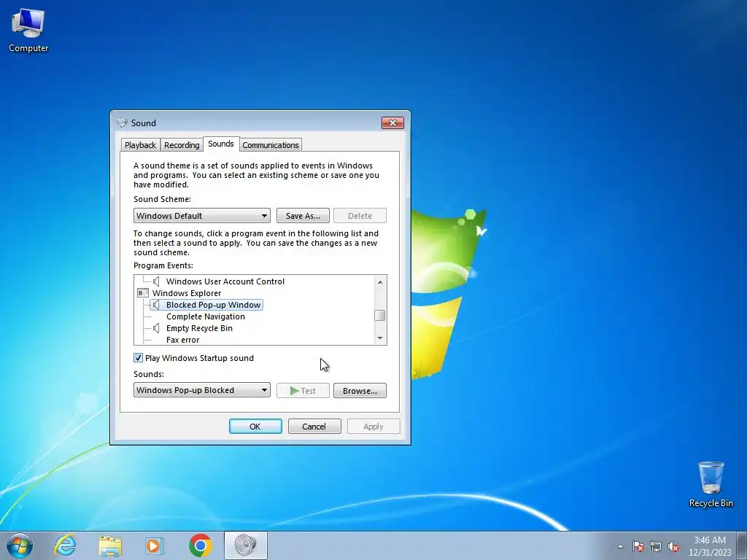
Task: Click the Sound speaker taskbar button
Action: pos(245,545)
